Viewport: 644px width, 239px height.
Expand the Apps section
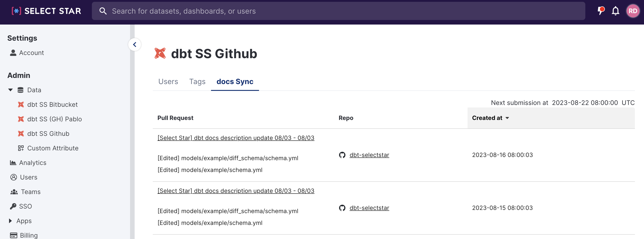pos(10,221)
